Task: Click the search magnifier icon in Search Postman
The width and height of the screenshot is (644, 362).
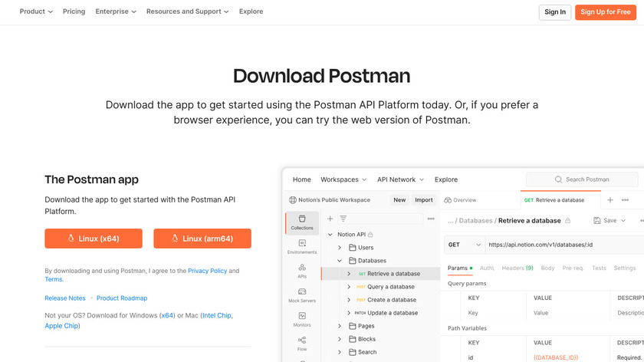Action: [x=558, y=179]
